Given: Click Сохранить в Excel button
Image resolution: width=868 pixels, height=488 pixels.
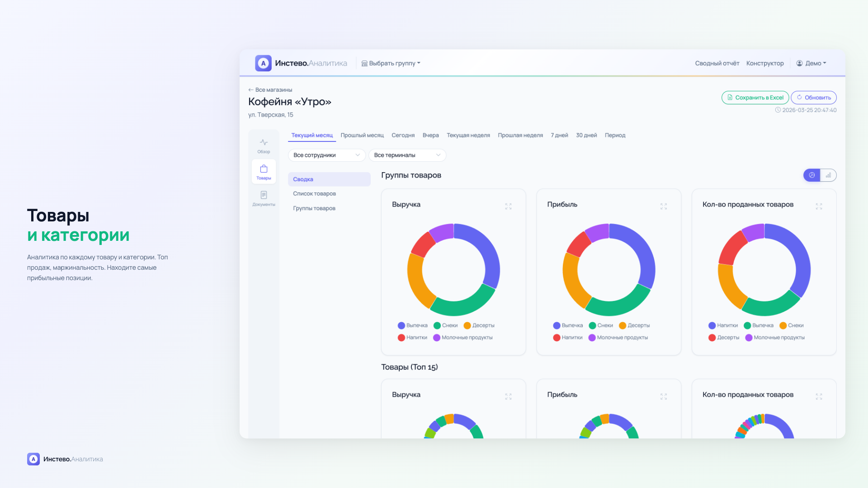Looking at the screenshot, I should coord(755,98).
